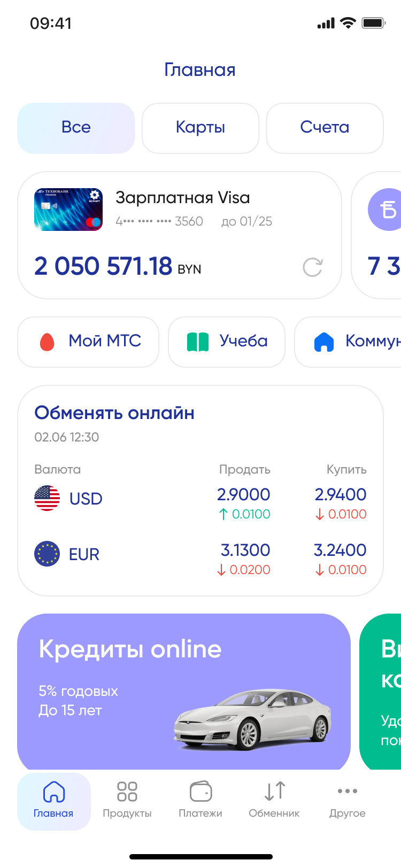Switch to the Карты filter tab
401x868 pixels.
point(200,128)
